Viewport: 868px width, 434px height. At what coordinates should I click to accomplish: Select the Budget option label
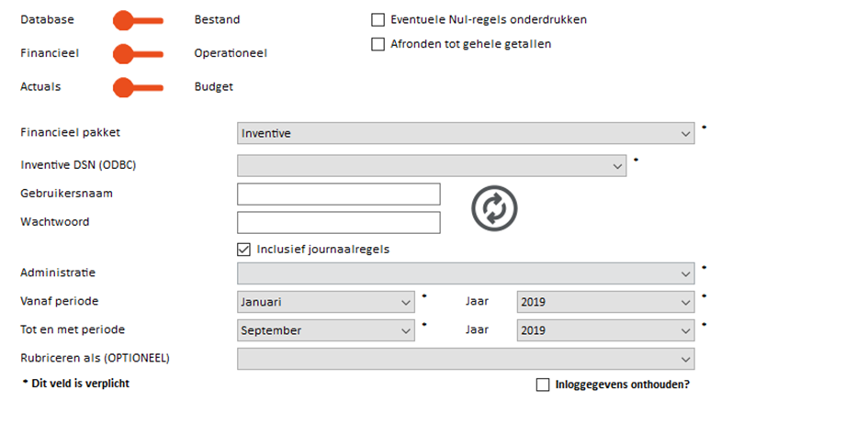pos(214,87)
